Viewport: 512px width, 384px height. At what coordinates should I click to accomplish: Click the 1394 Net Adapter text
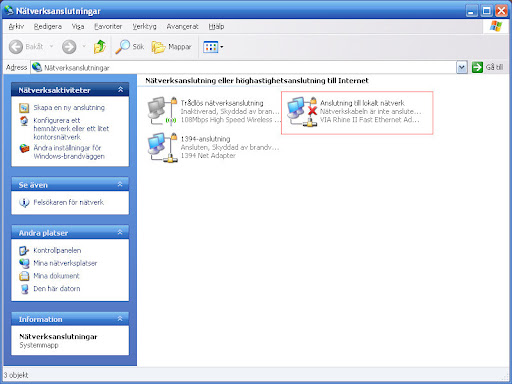coord(208,156)
